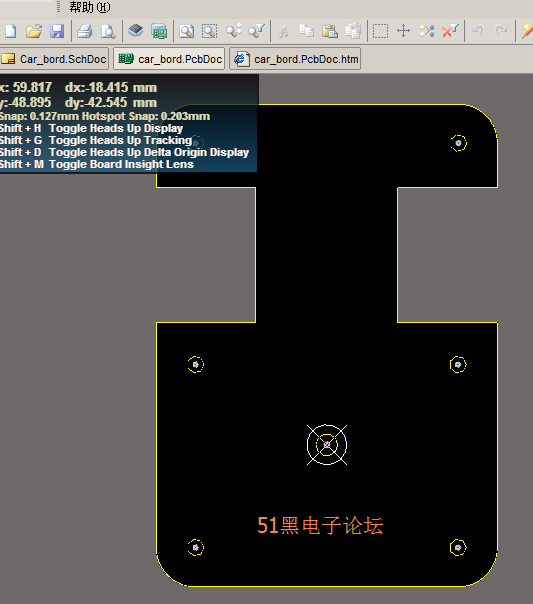533x604 pixels.
Task: Switch to the Car_bord.SchDoc tab
Action: tap(54, 59)
